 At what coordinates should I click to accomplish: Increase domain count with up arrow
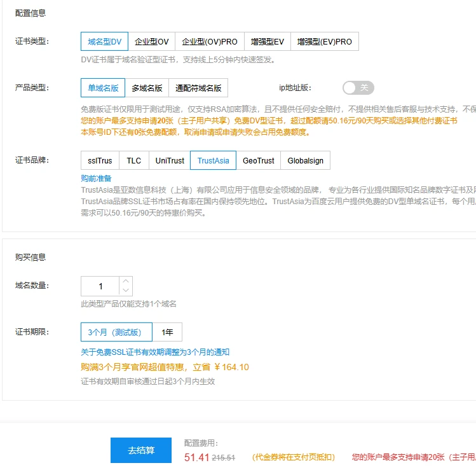point(126,281)
